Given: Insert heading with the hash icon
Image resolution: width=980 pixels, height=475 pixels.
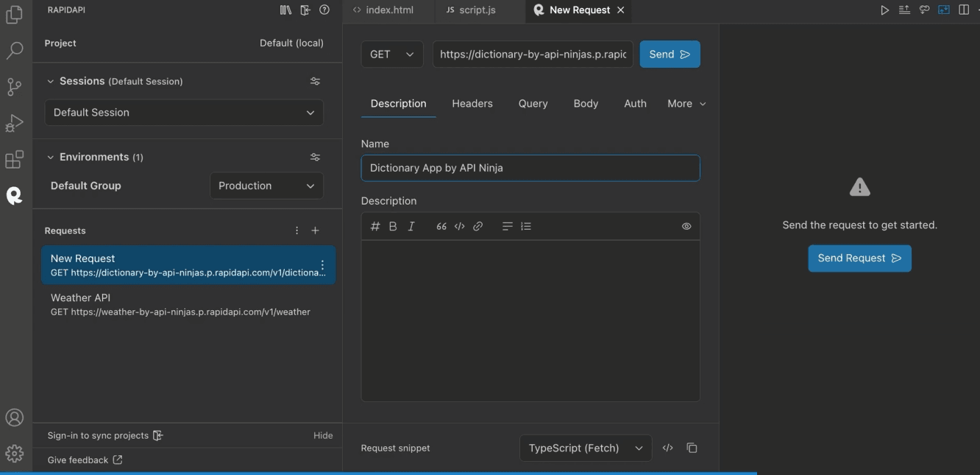Looking at the screenshot, I should pyautogui.click(x=375, y=226).
